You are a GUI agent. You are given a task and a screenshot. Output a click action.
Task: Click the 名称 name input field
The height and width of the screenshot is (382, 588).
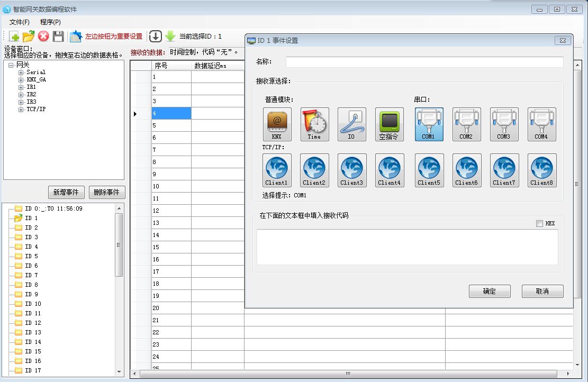(x=424, y=62)
